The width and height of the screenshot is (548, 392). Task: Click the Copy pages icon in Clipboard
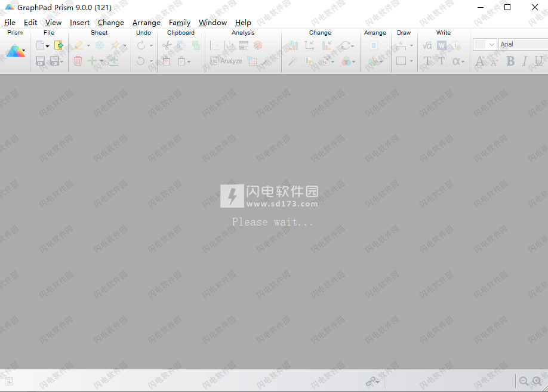coord(181,45)
